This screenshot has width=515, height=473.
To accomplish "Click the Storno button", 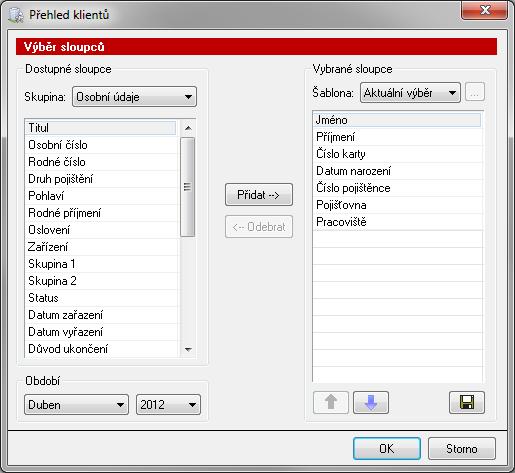I will click(462, 449).
